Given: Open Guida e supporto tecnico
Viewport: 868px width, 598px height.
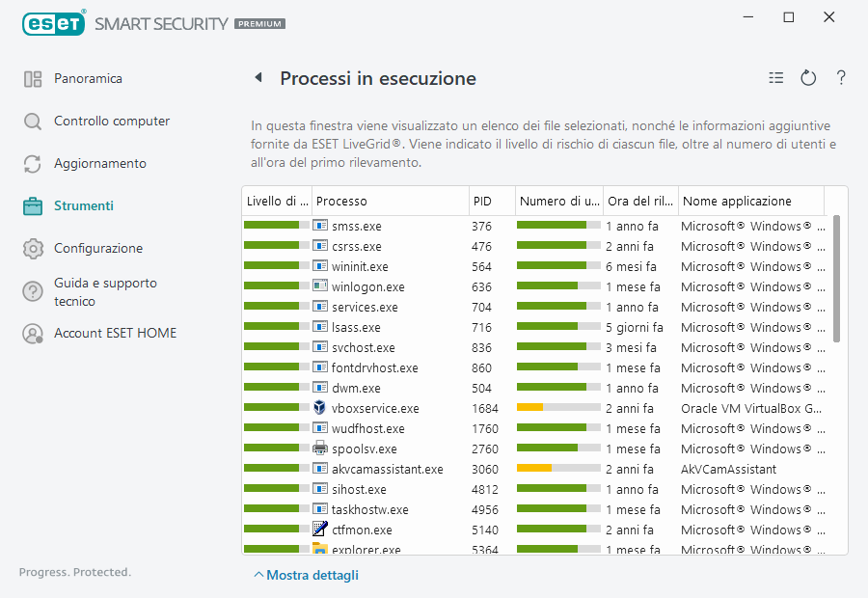Looking at the screenshot, I should [x=105, y=292].
